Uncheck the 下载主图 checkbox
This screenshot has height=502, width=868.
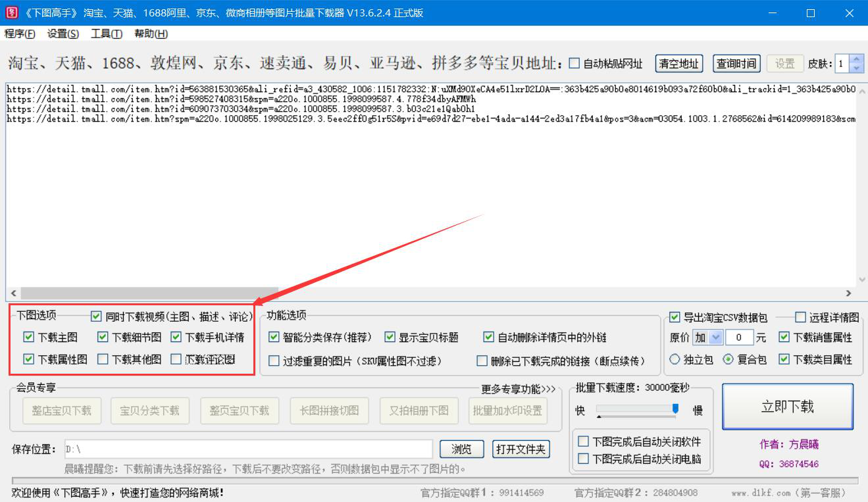28,337
